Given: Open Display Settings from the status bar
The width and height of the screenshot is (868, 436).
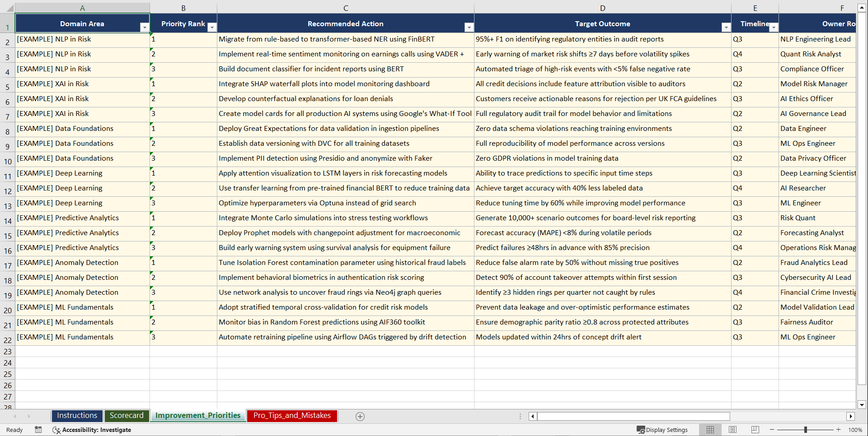Looking at the screenshot, I should 663,430.
